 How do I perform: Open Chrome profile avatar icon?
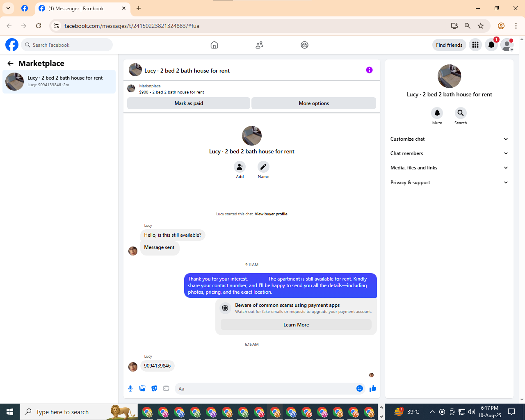(x=501, y=26)
